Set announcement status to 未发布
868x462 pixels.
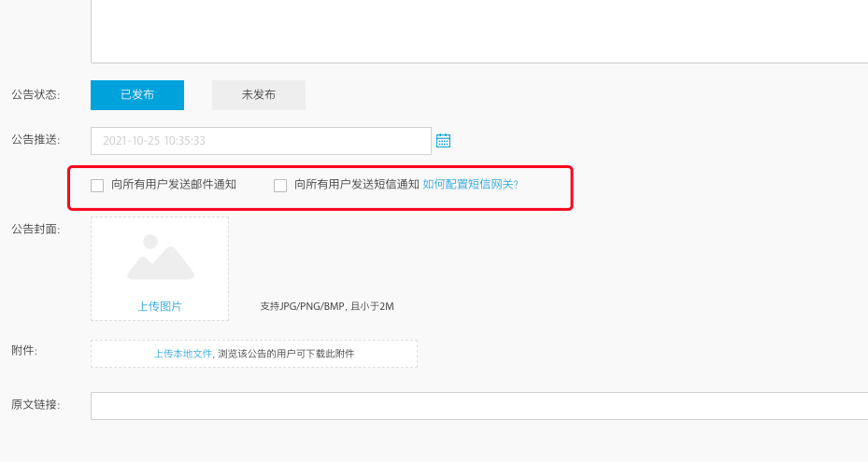click(259, 94)
